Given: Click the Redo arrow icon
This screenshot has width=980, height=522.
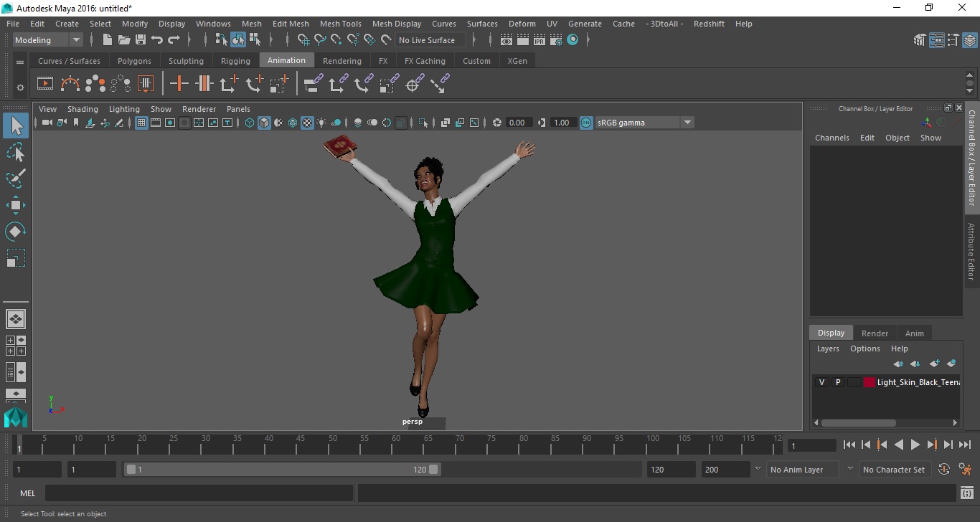Looking at the screenshot, I should click(x=174, y=40).
